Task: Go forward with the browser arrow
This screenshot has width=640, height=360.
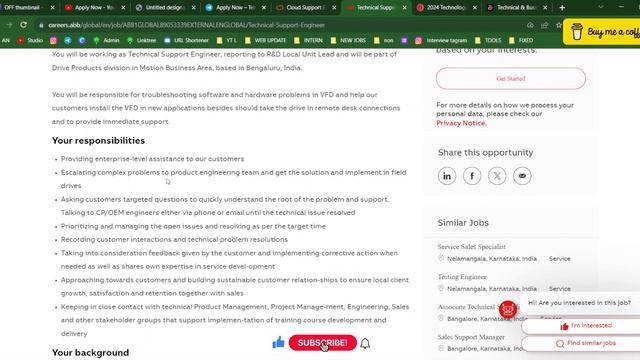Action: click(x=9, y=25)
